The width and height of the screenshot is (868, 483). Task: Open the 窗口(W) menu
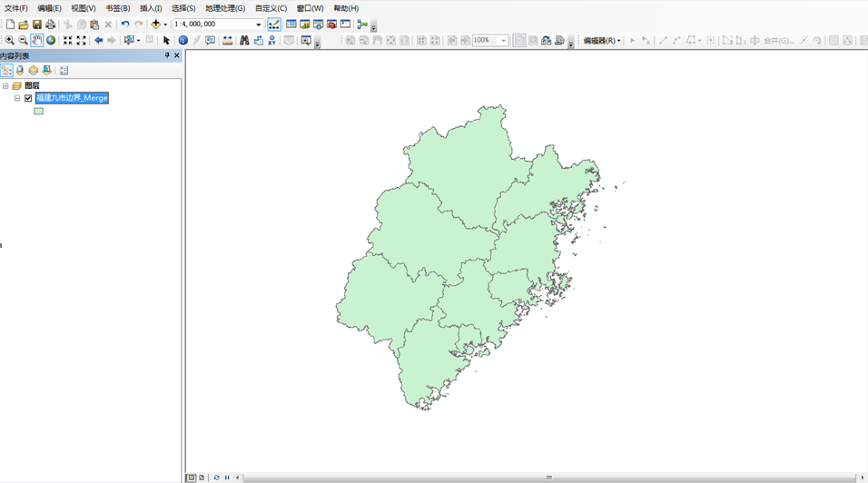(x=310, y=8)
